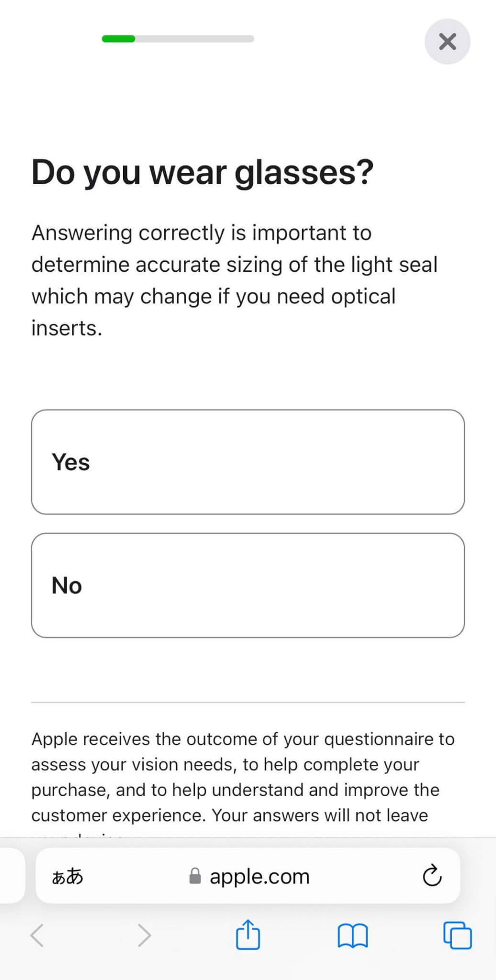Go back to the previous page
496x980 pixels.
(x=37, y=935)
